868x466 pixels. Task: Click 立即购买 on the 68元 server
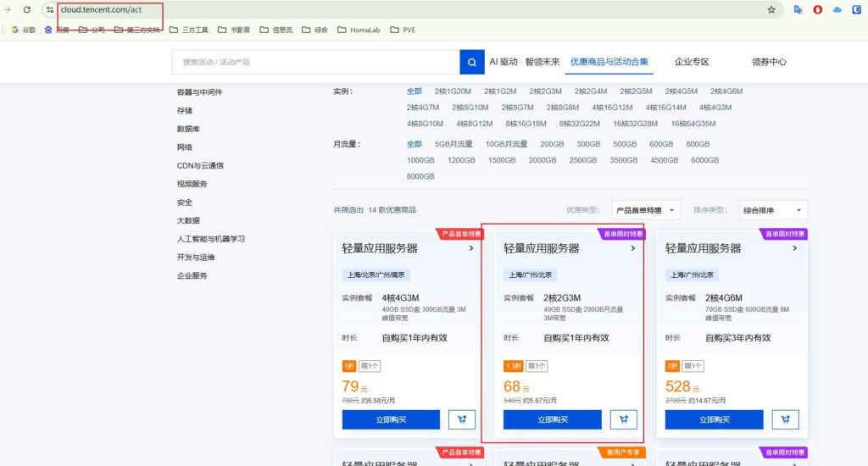(x=553, y=419)
